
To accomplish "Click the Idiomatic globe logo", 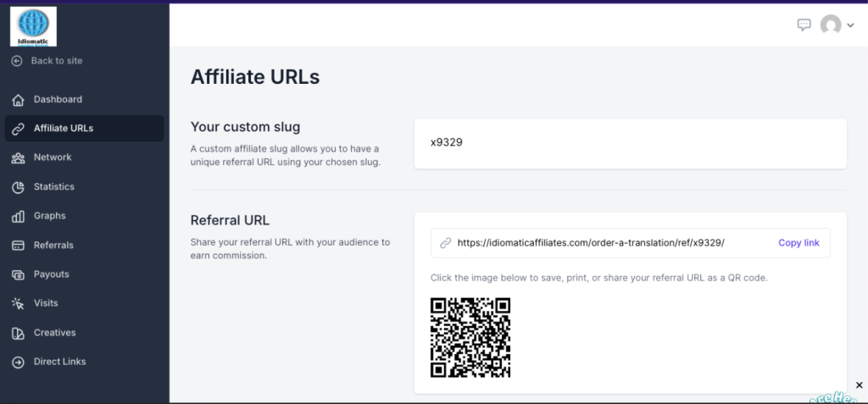I will [x=34, y=25].
